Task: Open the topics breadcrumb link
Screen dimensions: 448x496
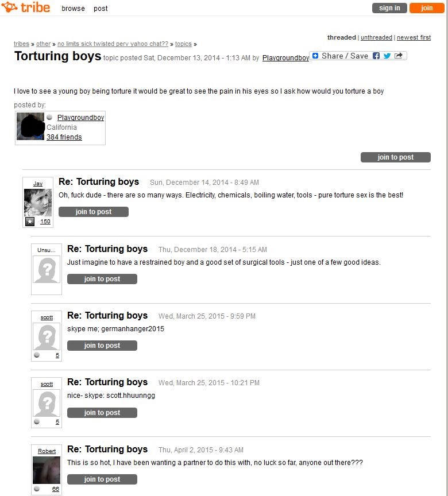Action: coord(183,44)
